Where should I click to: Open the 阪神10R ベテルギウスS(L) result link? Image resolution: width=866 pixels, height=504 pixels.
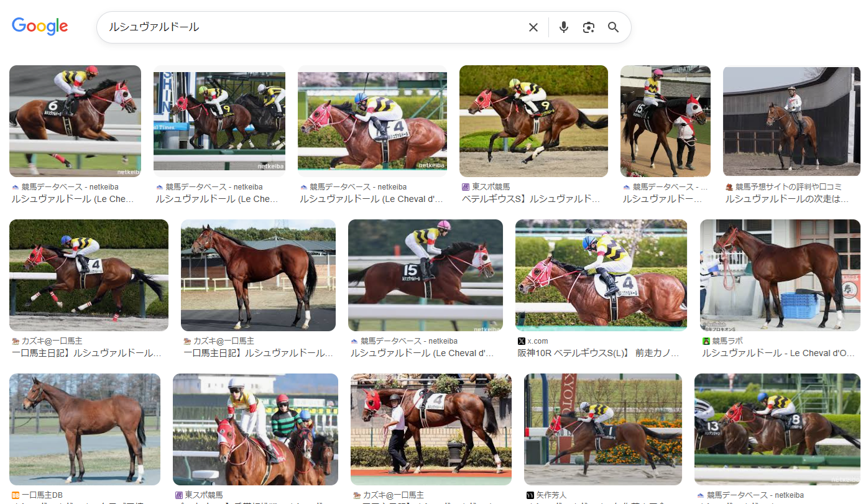click(x=597, y=354)
